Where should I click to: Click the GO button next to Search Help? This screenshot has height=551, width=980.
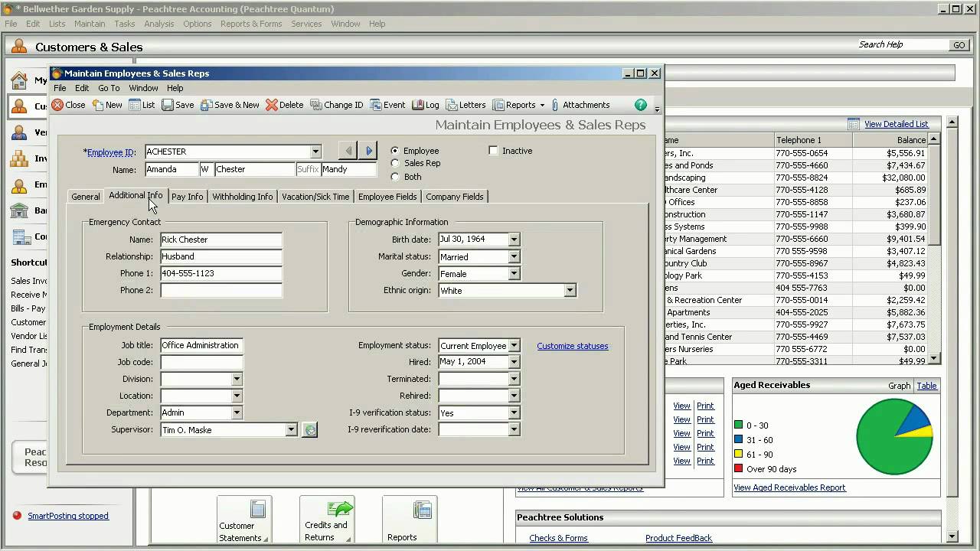pos(959,45)
